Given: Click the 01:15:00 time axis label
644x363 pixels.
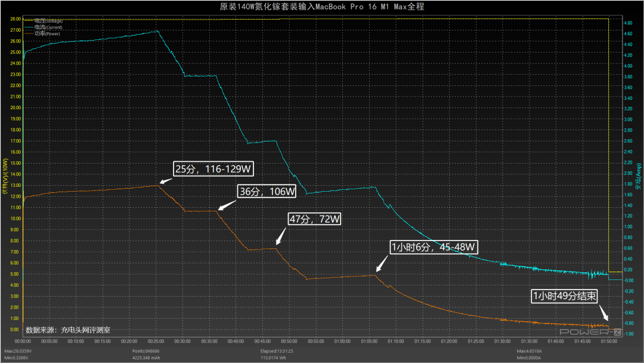Looking at the screenshot, I should (x=422, y=342).
